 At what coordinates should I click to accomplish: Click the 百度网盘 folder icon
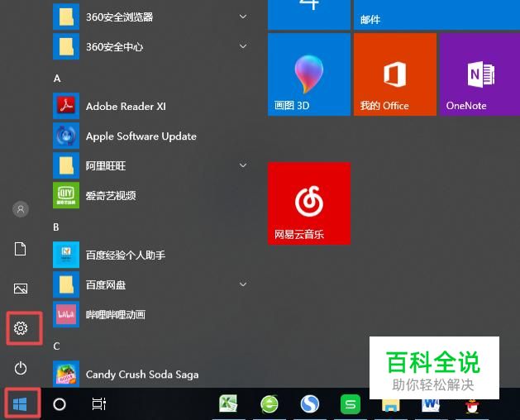[66, 284]
